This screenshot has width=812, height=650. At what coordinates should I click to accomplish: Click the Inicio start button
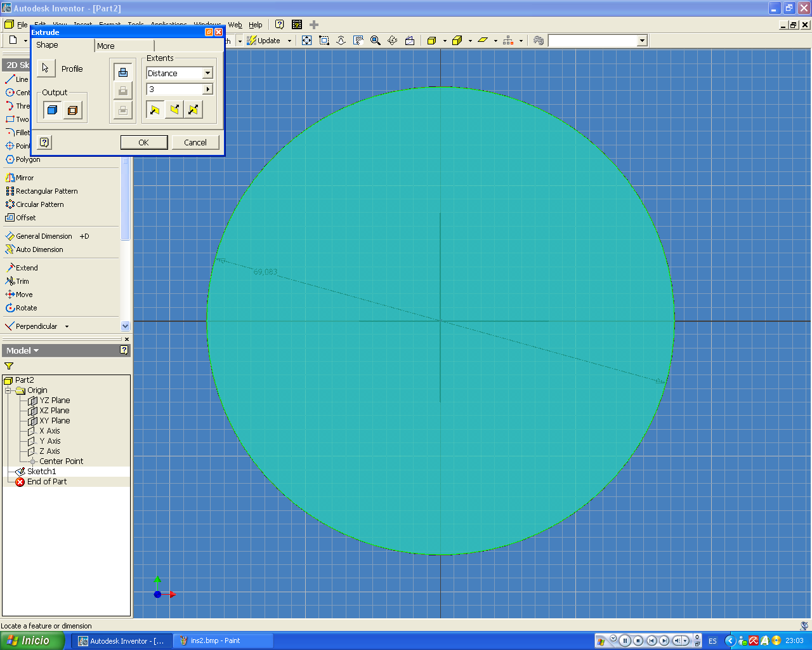tap(32, 640)
